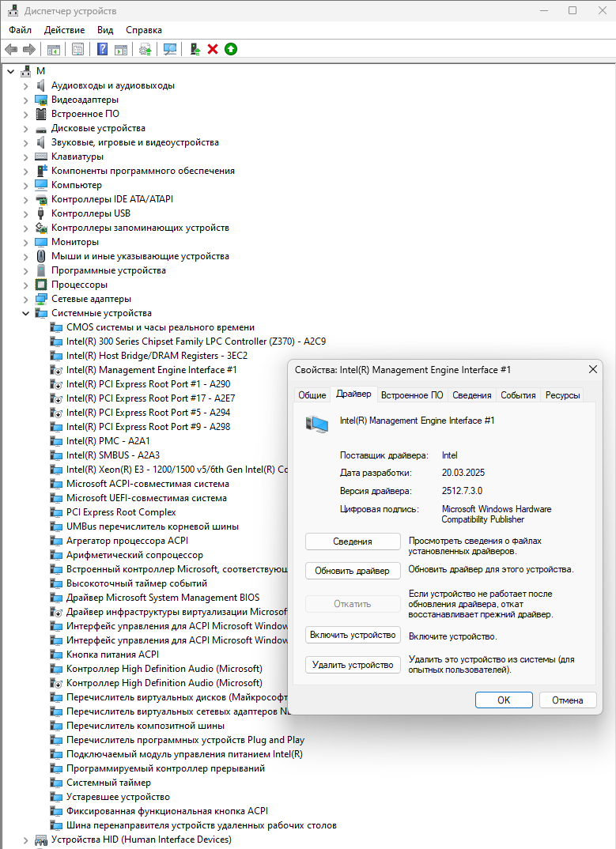
Task: Click the show/hide console tree toolbar icon
Action: tap(54, 49)
